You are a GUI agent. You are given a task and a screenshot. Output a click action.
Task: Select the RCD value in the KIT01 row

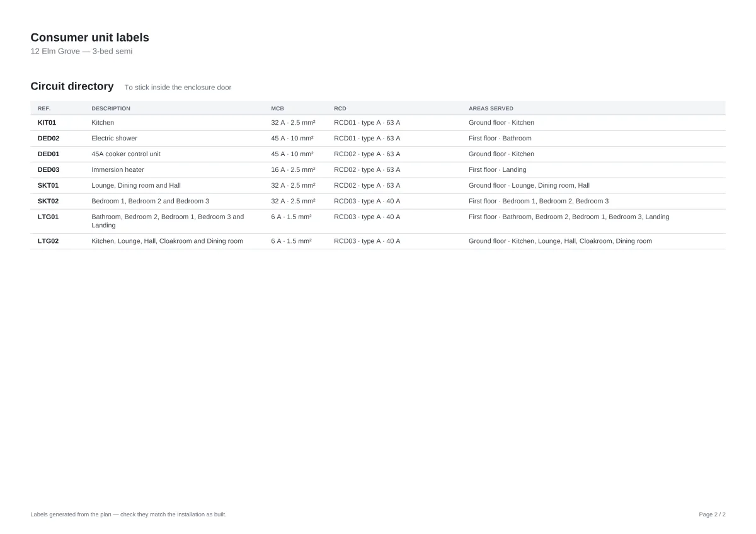pyautogui.click(x=367, y=123)
